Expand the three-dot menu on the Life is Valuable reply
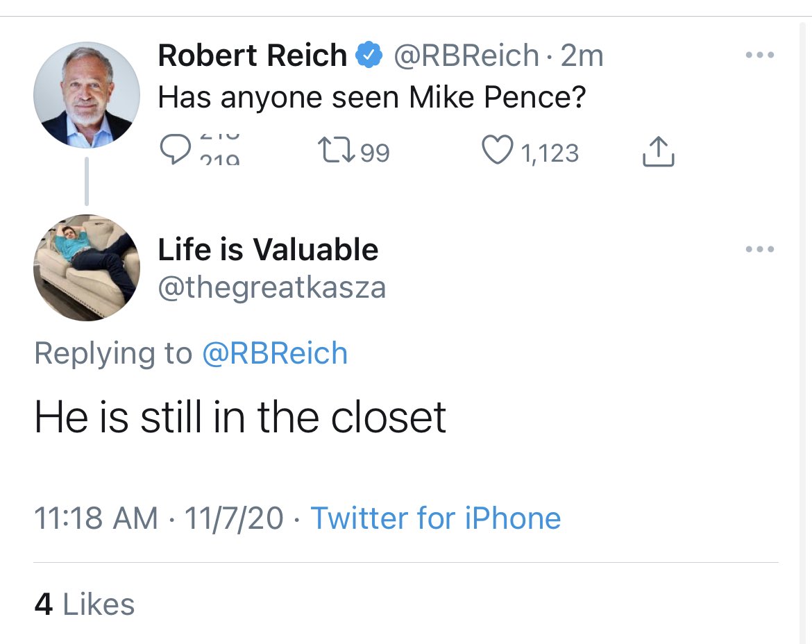812x644 pixels. pos(759,249)
